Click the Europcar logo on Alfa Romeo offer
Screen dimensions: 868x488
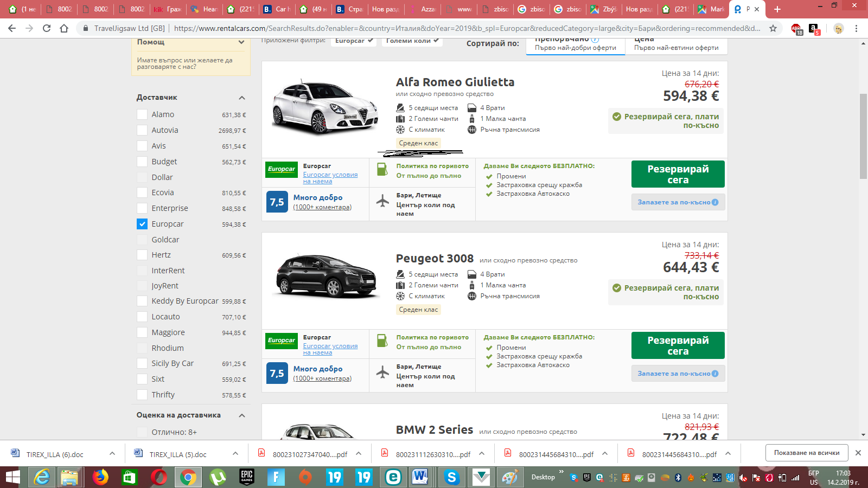click(x=282, y=169)
